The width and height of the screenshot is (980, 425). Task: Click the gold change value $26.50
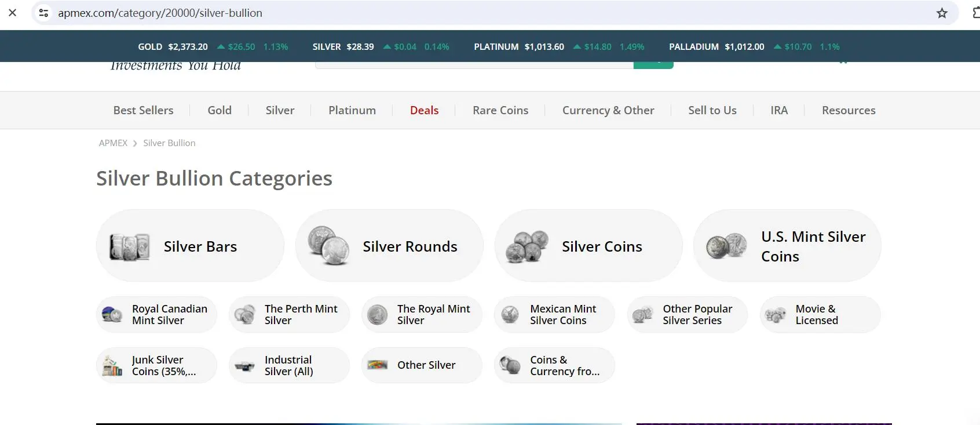[x=242, y=47]
